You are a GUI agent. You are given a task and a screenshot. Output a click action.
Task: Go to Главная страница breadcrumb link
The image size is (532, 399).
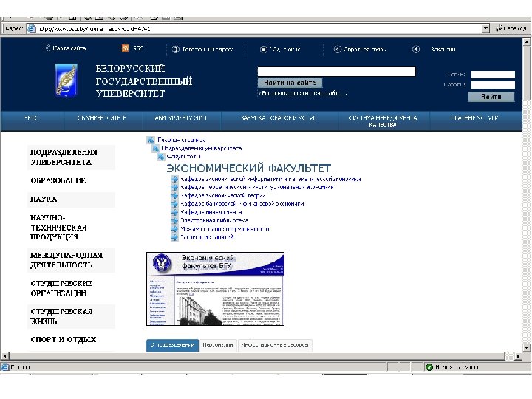[x=182, y=140]
